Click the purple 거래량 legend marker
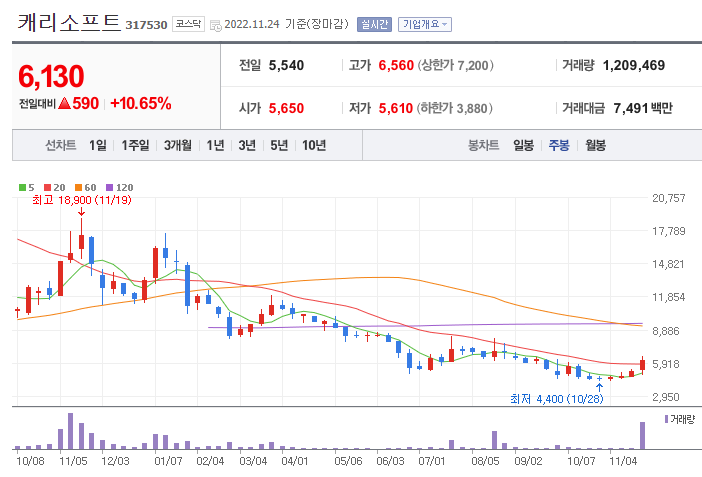 [x=666, y=419]
